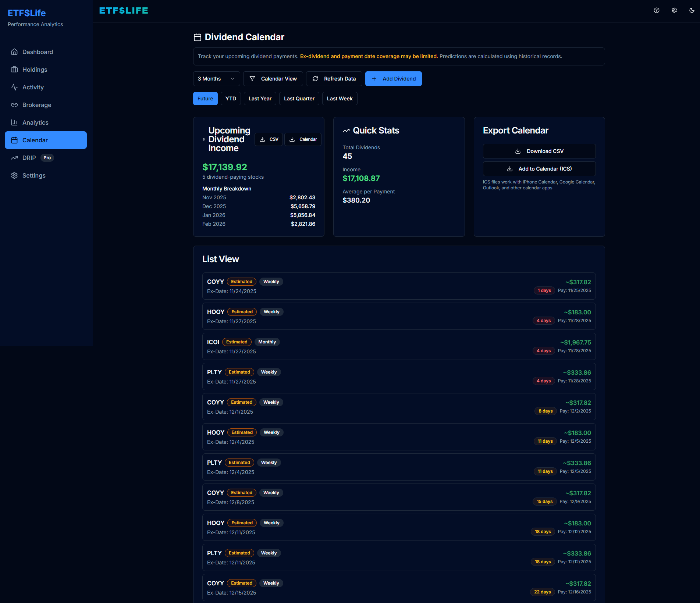Navigate to Brokerage in the sidebar
700x603 pixels.
click(x=46, y=105)
